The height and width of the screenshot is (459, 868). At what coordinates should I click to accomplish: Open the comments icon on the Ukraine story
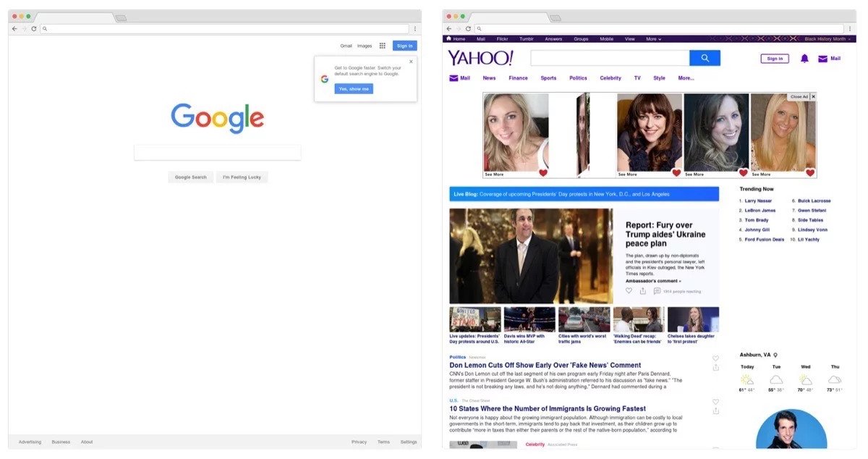(x=657, y=291)
